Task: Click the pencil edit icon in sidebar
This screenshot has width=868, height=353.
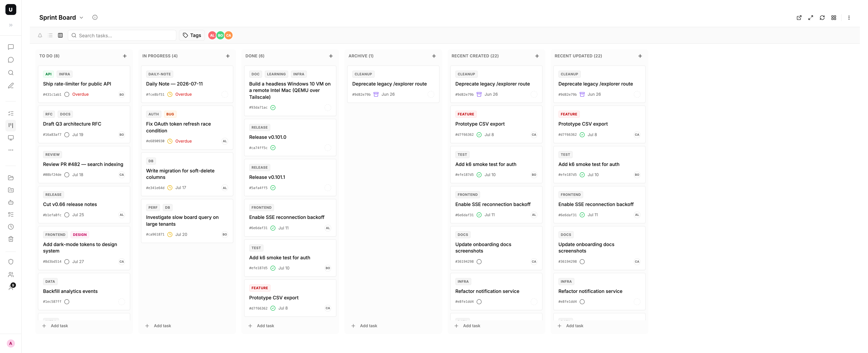Action: point(11,85)
